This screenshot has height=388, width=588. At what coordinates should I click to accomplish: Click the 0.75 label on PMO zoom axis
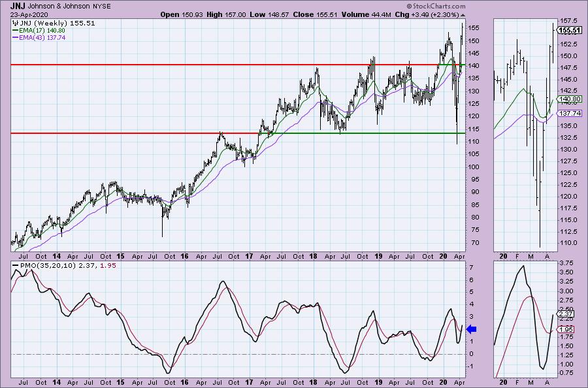(566, 373)
